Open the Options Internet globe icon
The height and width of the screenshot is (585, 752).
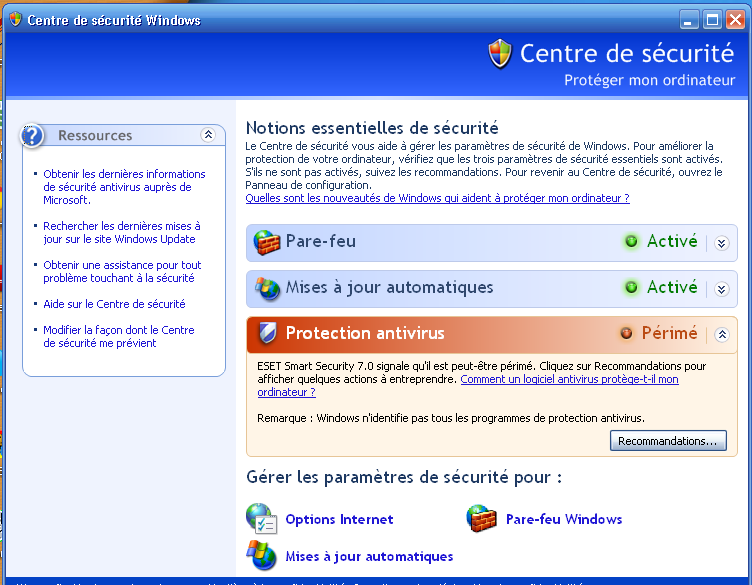(x=261, y=519)
